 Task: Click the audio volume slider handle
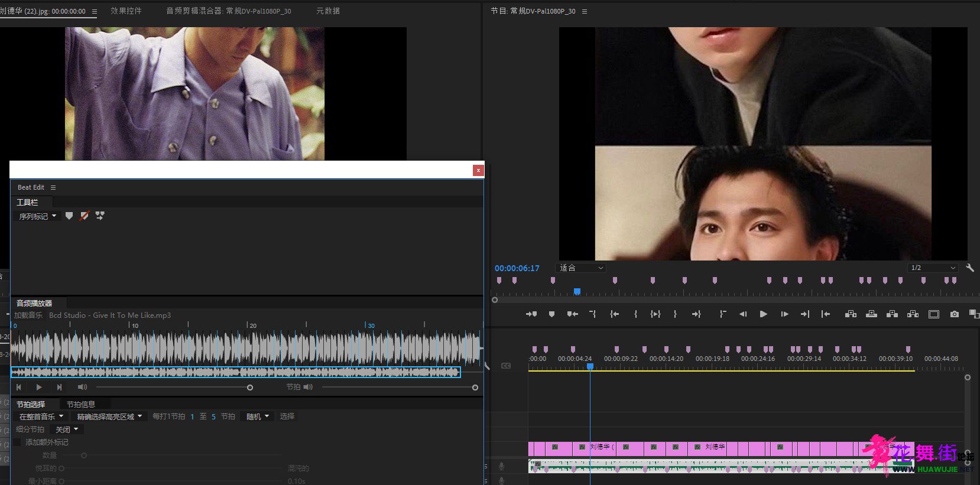250,388
